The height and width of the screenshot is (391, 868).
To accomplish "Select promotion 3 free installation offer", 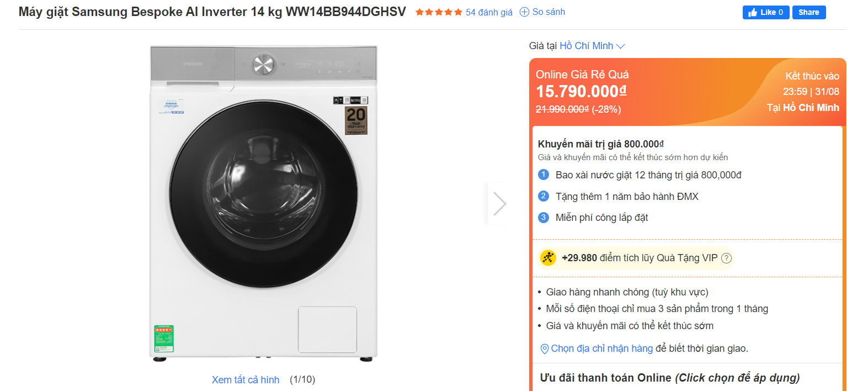I will [x=601, y=218].
